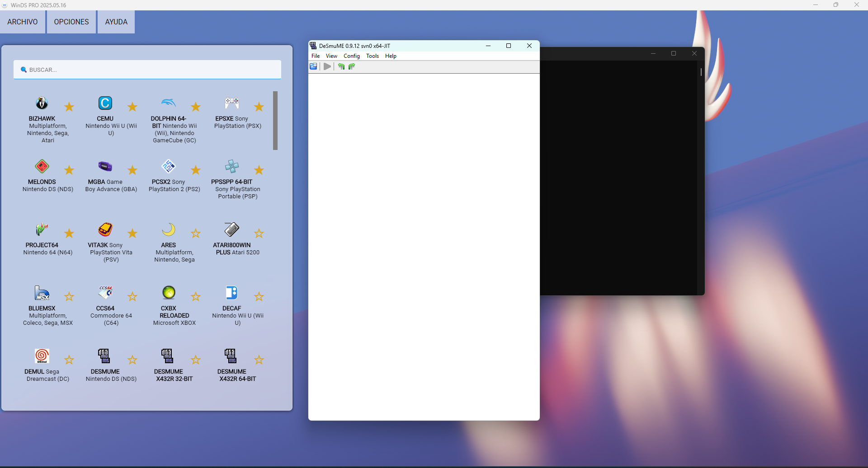The image size is (868, 468).
Task: Toggle the MGBA favorite star
Action: [x=132, y=170]
